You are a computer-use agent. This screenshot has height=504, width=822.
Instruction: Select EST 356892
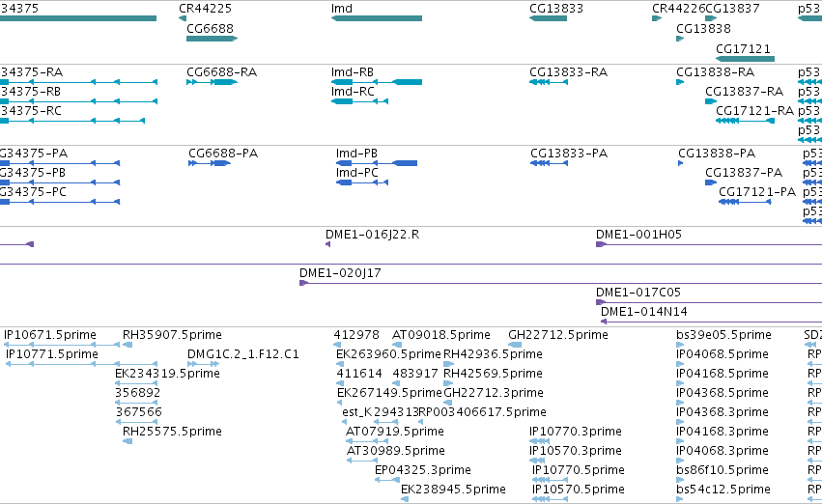pyautogui.click(x=136, y=403)
